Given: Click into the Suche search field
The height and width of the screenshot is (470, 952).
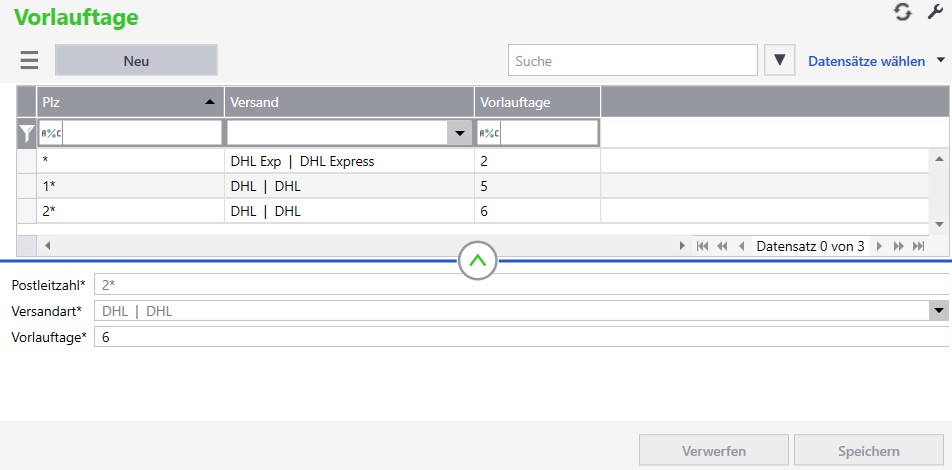Looking at the screenshot, I should (632, 61).
